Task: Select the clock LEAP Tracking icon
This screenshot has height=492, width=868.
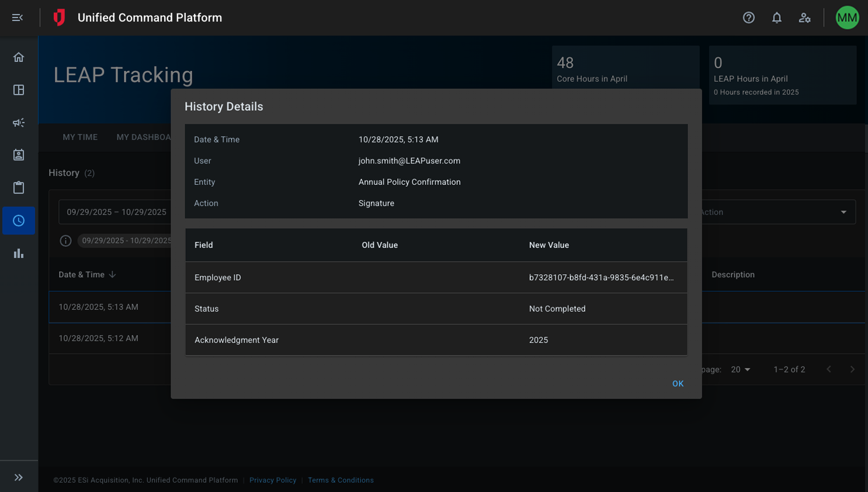Action: [19, 221]
